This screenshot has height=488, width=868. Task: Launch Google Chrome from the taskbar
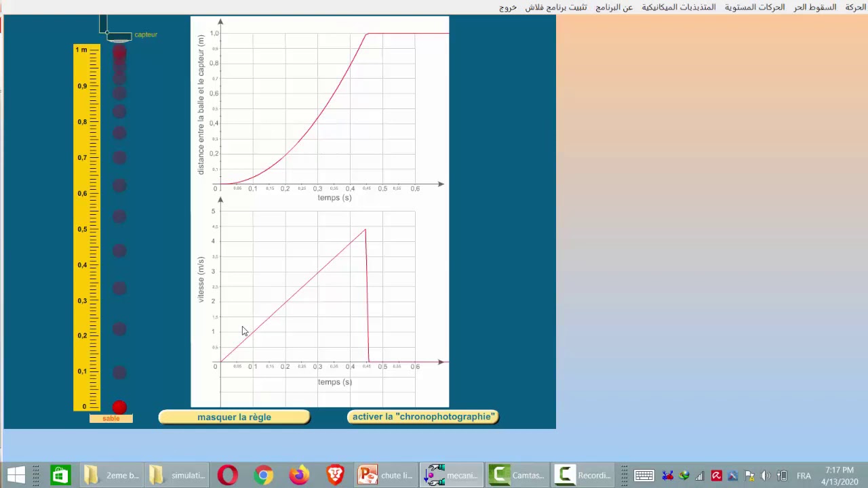263,475
